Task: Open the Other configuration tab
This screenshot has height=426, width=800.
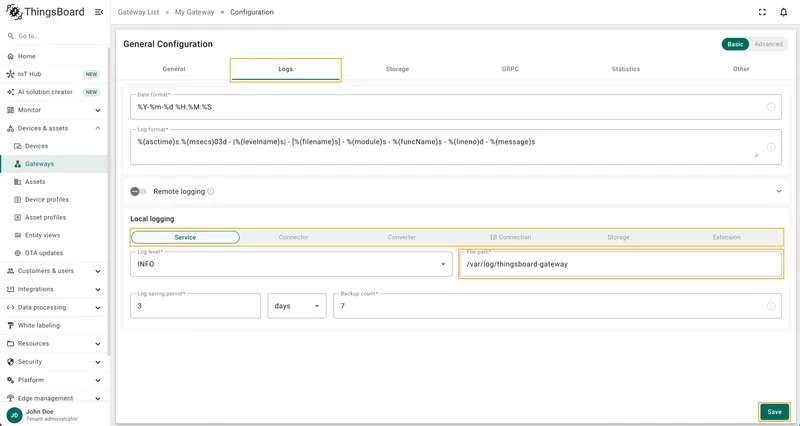Action: point(741,69)
